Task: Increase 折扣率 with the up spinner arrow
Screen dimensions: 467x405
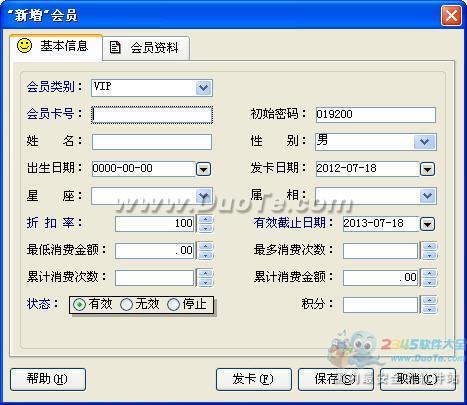Action: point(206,219)
